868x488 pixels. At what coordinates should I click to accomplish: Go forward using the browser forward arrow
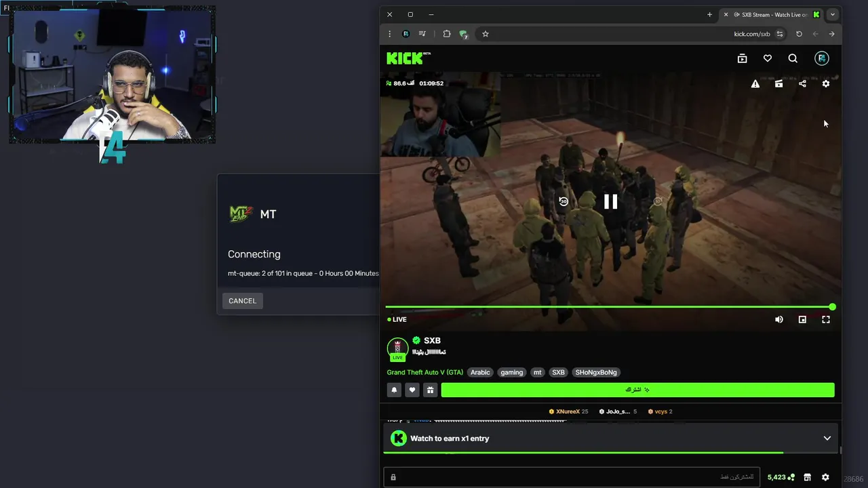point(831,34)
